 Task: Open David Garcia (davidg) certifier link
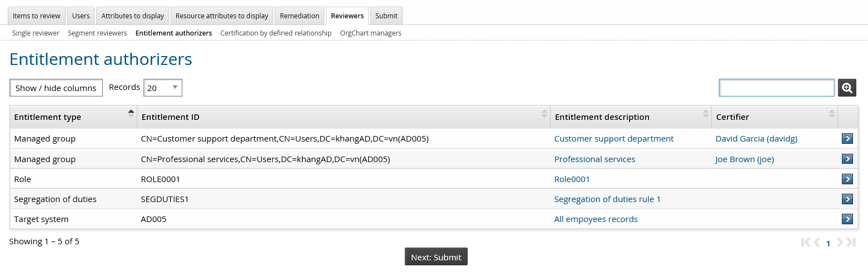(756, 139)
